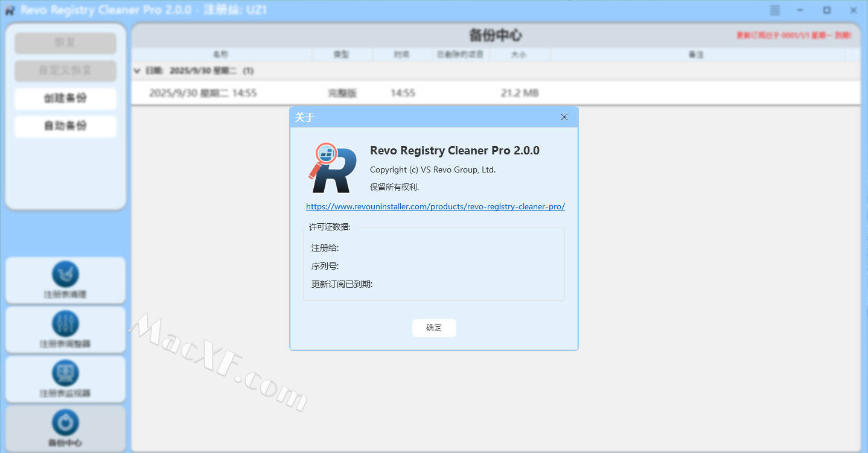868x453 pixels.
Task: Open the revouninstaller.com product link
Action: pos(435,206)
